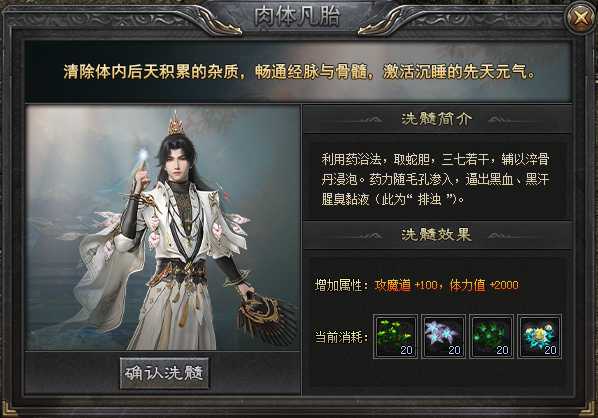Select the 洗髓效果 section header

tap(436, 234)
